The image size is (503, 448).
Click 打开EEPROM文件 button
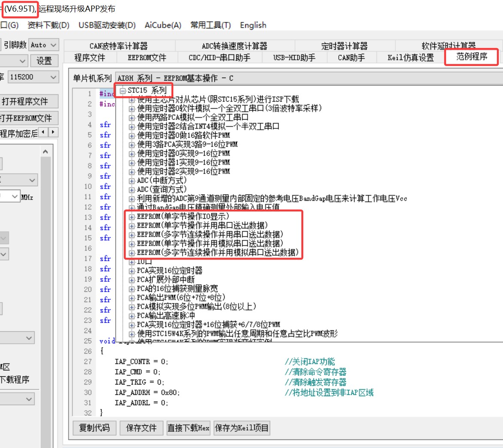click(x=28, y=118)
